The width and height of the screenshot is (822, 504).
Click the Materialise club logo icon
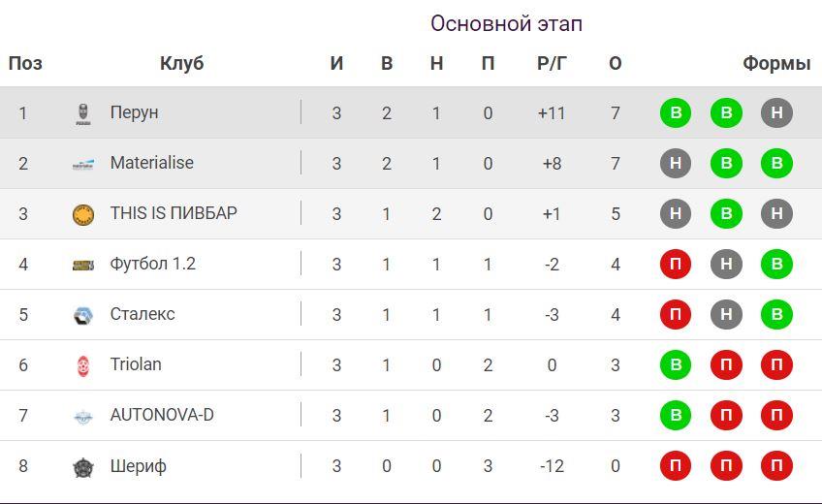83,164
